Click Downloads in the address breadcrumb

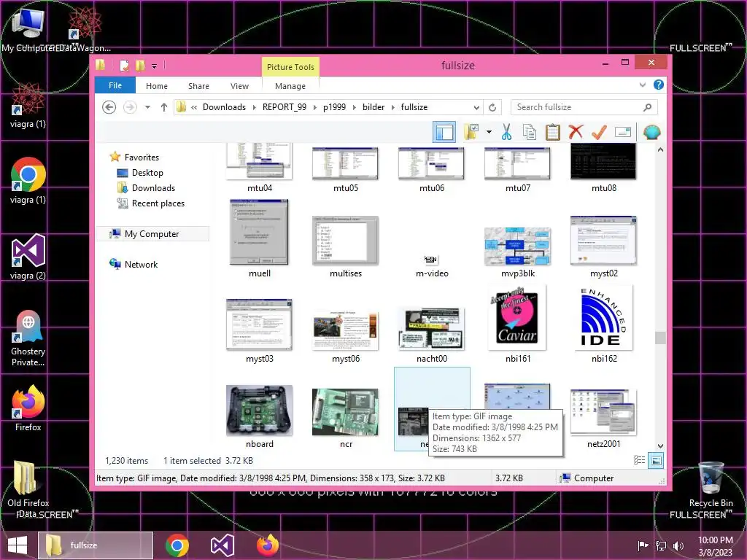[225, 107]
